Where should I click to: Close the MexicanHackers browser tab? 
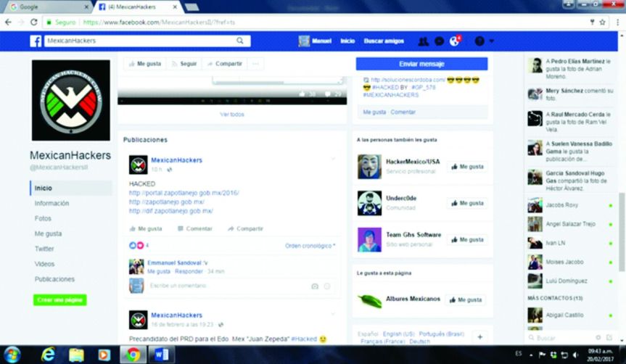[x=175, y=7]
